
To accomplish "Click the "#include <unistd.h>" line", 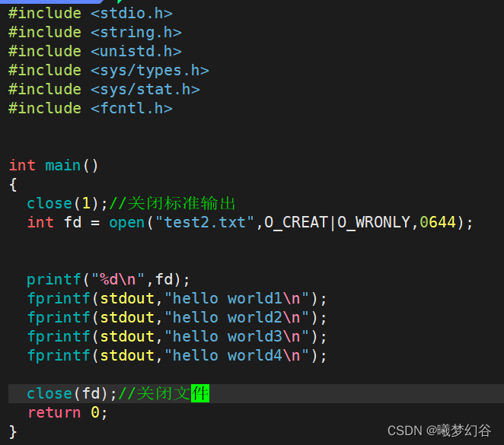I will click(95, 52).
